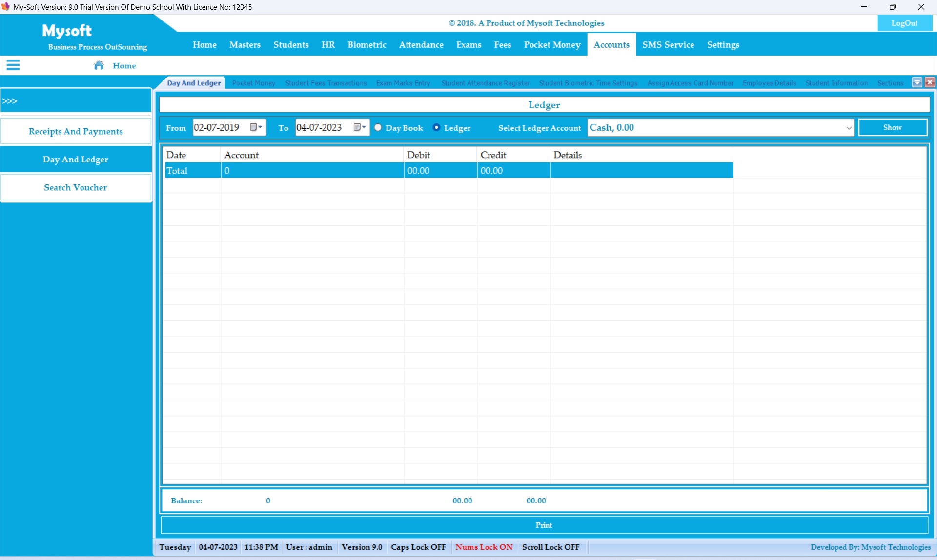
Task: Click the Home house icon
Action: click(x=99, y=65)
